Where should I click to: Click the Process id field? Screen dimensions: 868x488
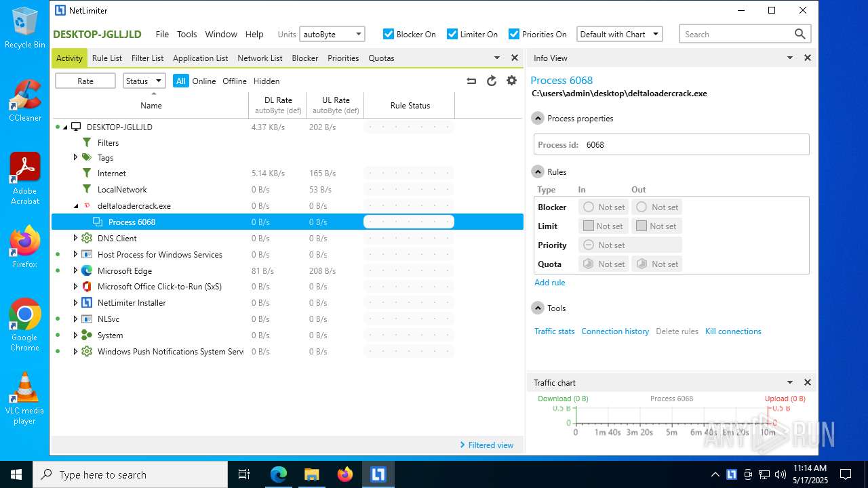pyautogui.click(x=671, y=145)
